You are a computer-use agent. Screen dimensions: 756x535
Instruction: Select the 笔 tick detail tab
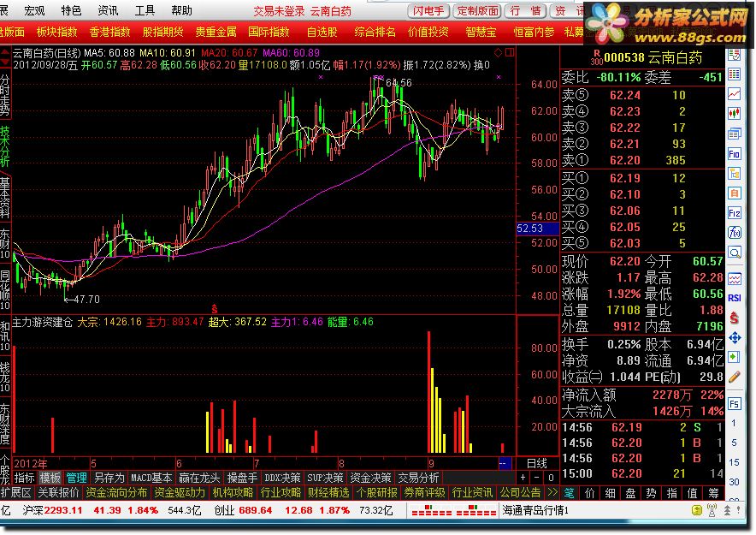[x=570, y=492]
